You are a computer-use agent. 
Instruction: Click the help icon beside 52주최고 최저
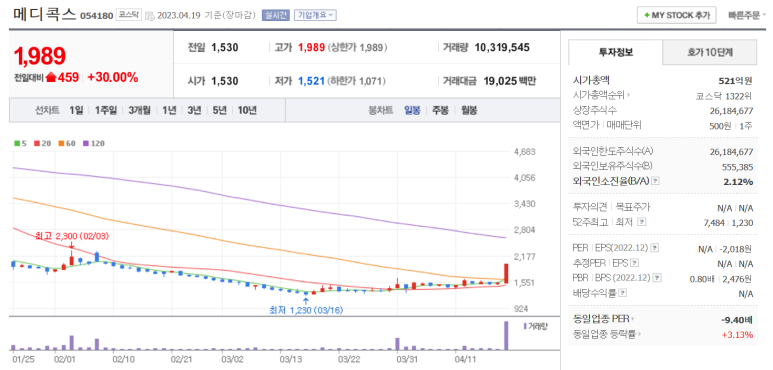click(x=641, y=222)
